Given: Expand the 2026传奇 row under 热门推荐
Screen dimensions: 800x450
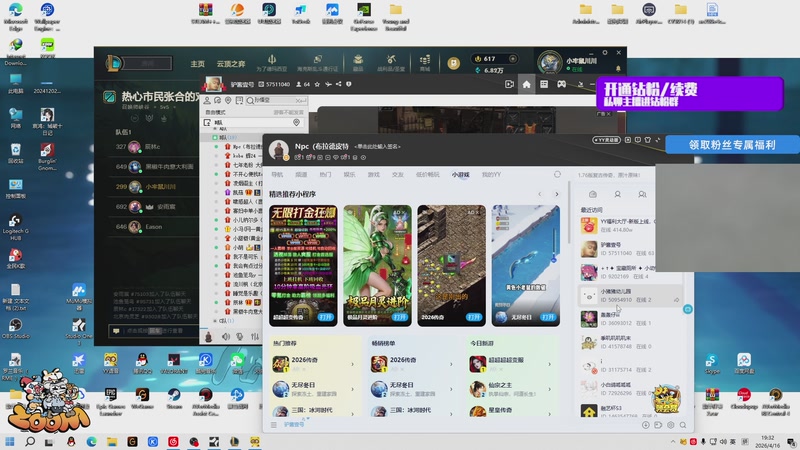Looking at the screenshot, I should [353, 364].
